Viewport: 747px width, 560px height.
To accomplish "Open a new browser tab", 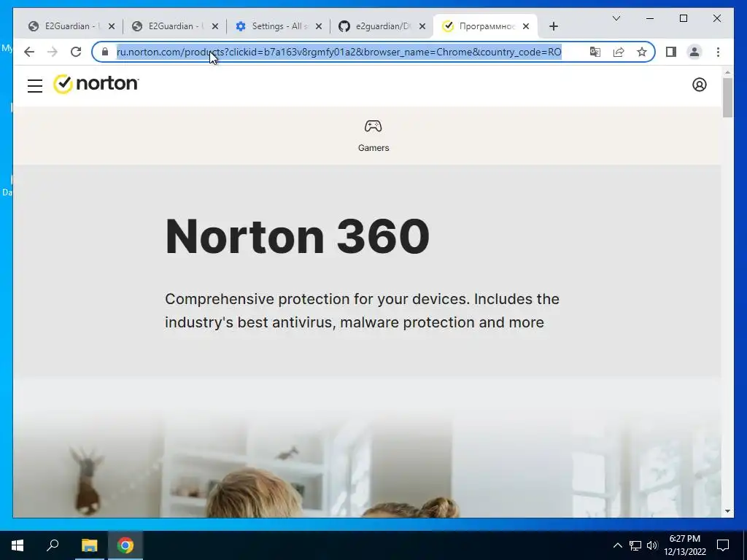I will [553, 26].
